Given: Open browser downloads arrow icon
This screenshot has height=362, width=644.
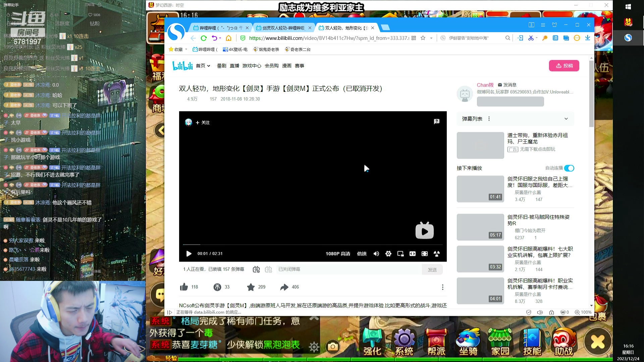Looking at the screenshot, I should coord(588,38).
